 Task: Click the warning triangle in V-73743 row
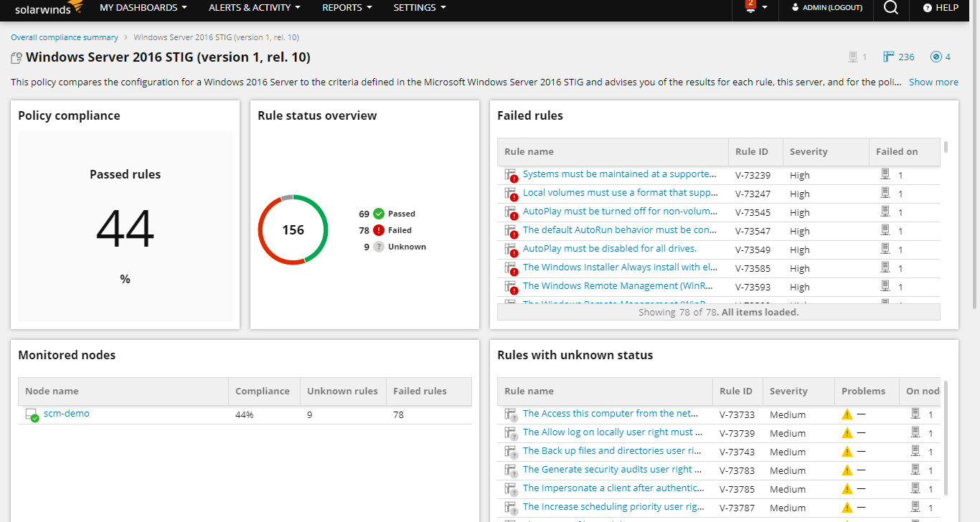click(x=847, y=452)
